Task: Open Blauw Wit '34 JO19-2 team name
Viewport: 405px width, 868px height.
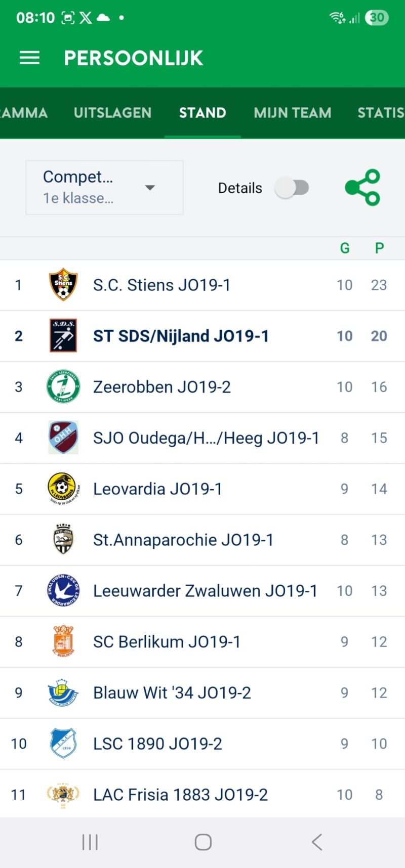Action: point(172,692)
